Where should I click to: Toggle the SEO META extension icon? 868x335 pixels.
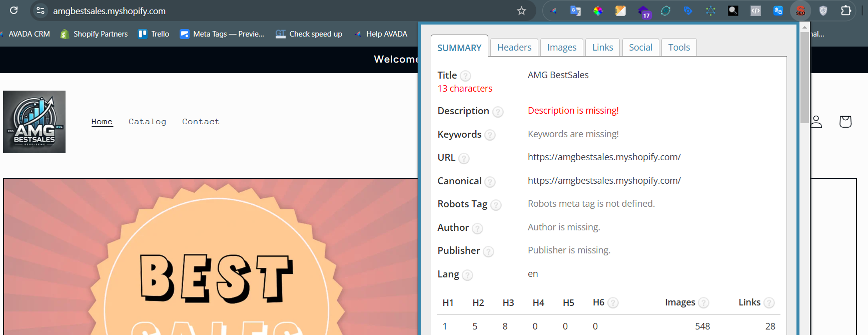coord(800,11)
